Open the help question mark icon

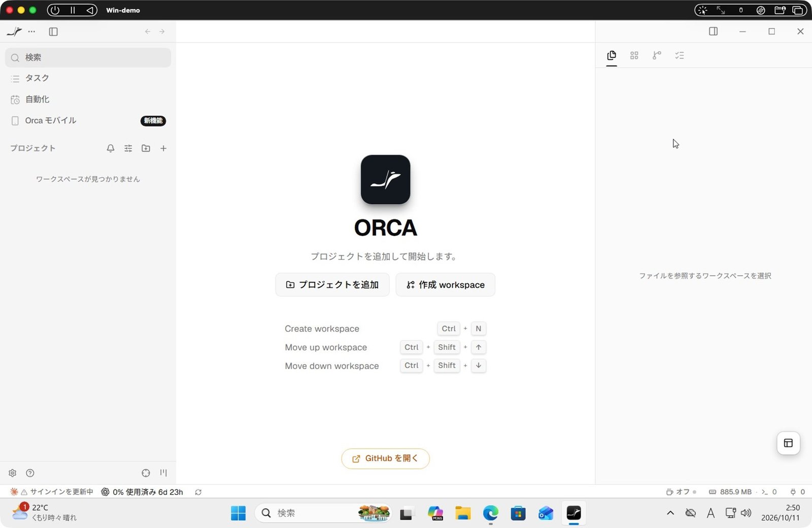point(30,473)
